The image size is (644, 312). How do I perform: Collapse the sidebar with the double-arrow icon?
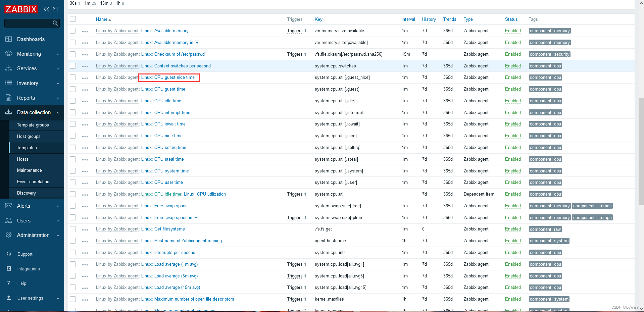pos(46,9)
